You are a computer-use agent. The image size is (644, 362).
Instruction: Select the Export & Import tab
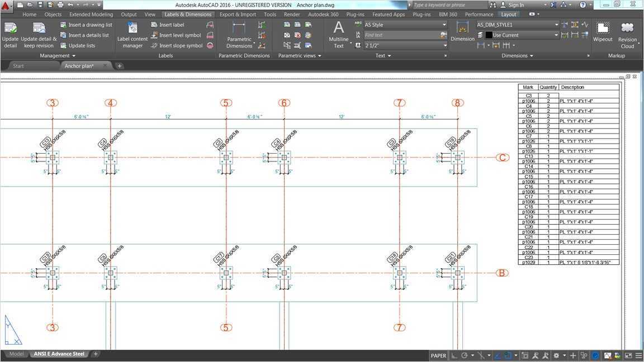[238, 15]
